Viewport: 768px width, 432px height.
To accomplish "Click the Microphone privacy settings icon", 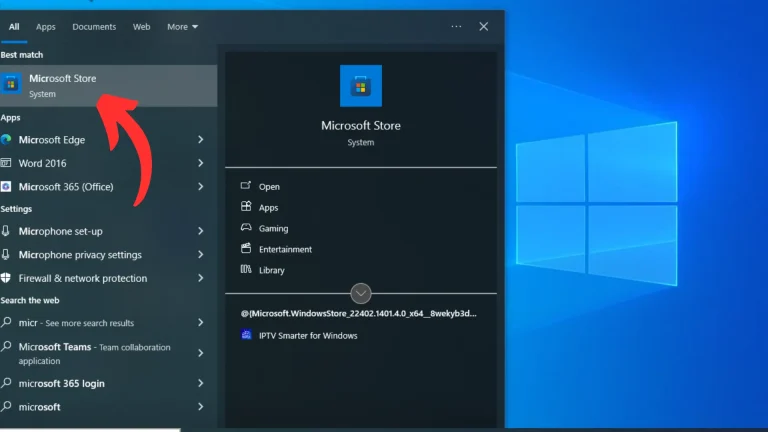I will click(6, 254).
